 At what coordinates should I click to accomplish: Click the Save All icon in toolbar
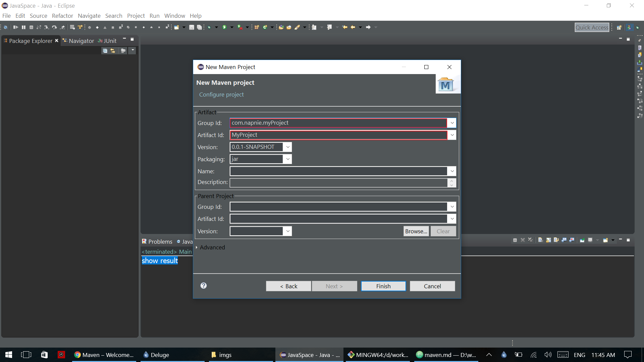(x=199, y=27)
